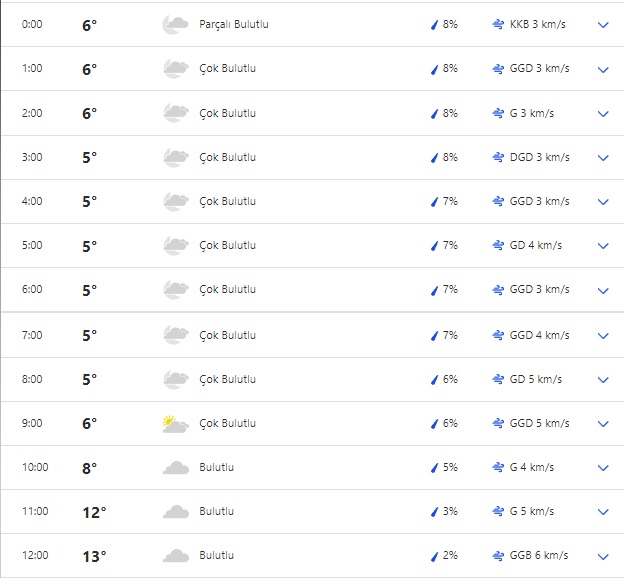Toggle details arrow for the 7:00 row
The width and height of the screenshot is (624, 578).
tap(602, 335)
